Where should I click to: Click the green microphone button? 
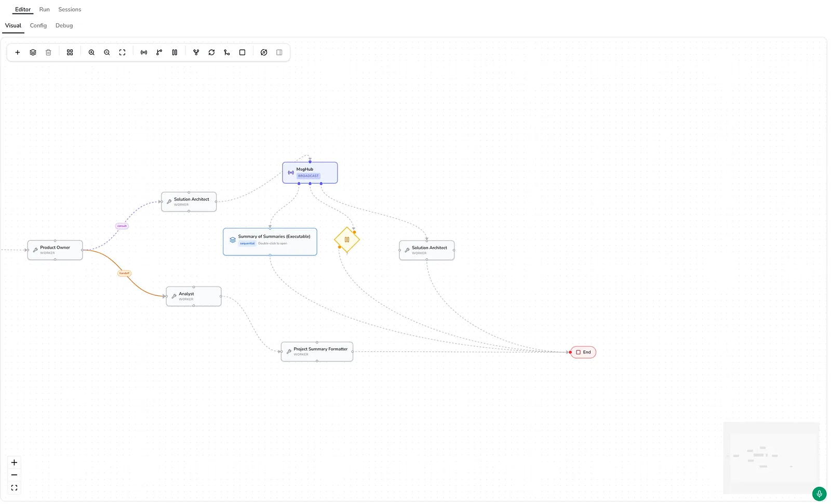tap(819, 494)
